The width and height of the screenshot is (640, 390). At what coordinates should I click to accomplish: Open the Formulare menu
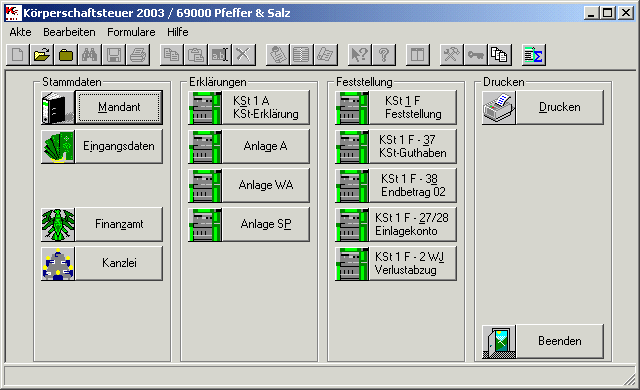[x=131, y=32]
